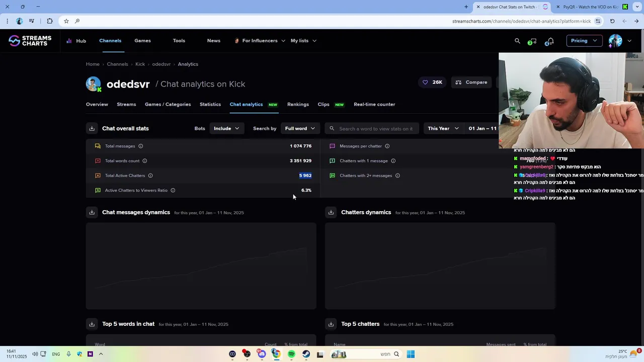Viewport: 644px width, 362px height.
Task: Open Discord from the taskbar
Action: 262,354
